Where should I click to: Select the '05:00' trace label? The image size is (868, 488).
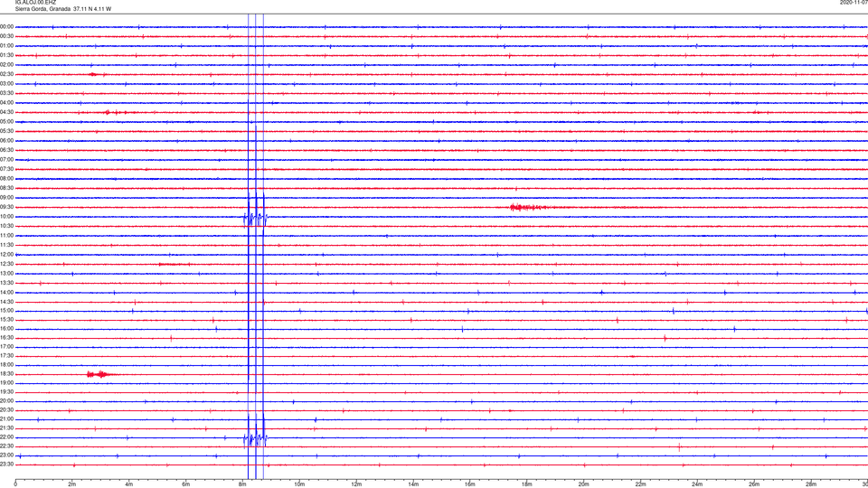pos(6,122)
